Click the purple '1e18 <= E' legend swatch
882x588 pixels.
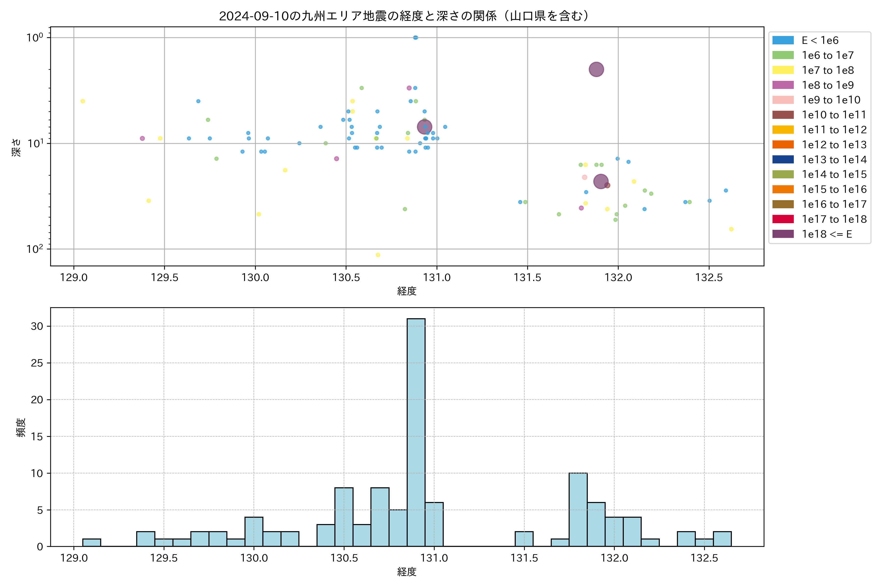pos(783,234)
